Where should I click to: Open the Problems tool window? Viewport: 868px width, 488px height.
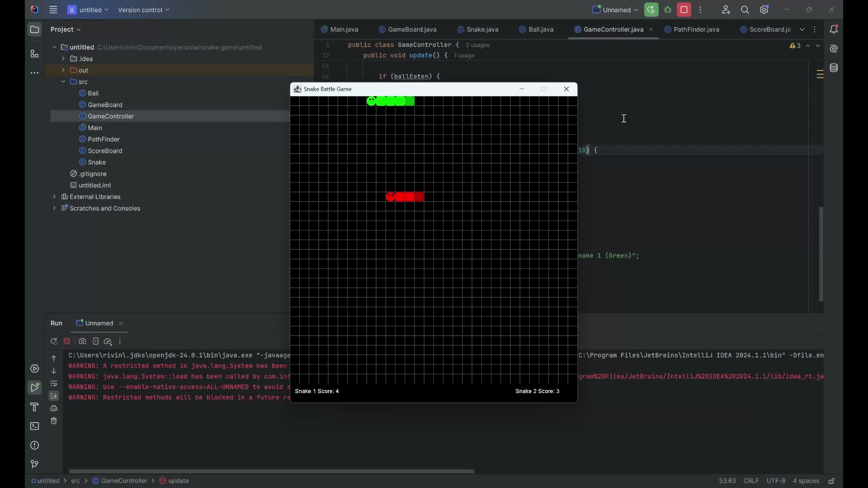pyautogui.click(x=35, y=446)
